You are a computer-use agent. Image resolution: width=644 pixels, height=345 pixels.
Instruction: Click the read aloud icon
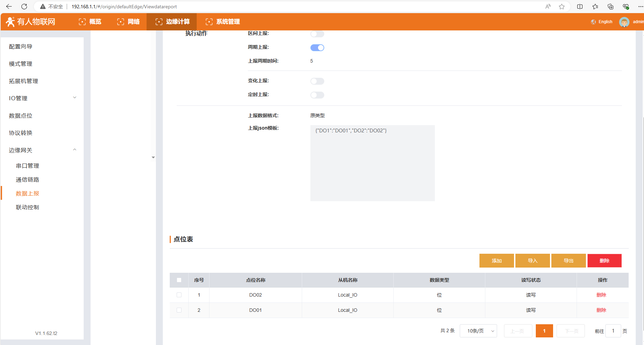pos(548,7)
